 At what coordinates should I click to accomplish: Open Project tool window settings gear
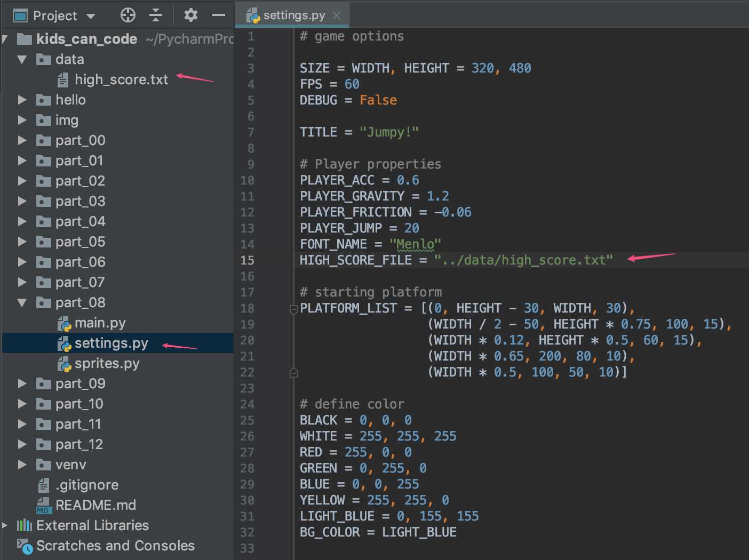(190, 15)
